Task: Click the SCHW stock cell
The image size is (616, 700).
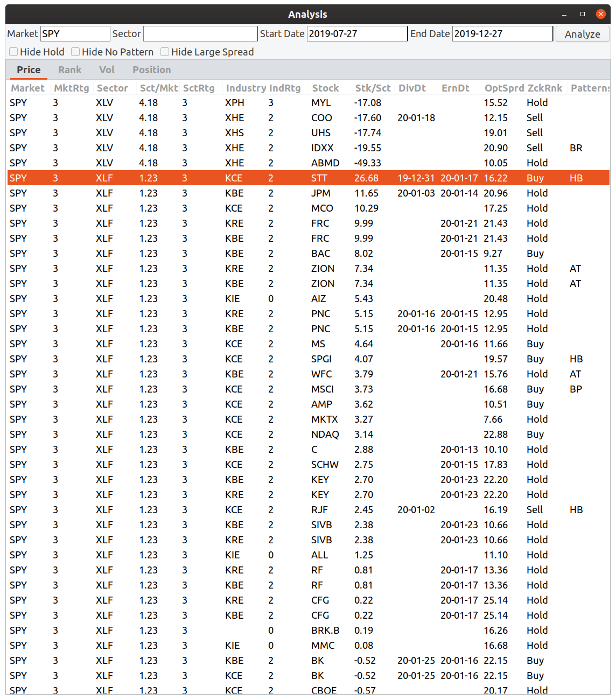Action: click(x=325, y=464)
